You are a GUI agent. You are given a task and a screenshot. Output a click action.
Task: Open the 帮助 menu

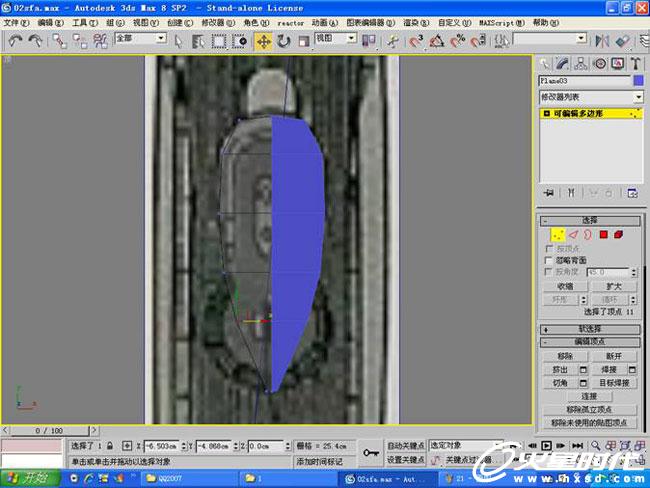pos(546,23)
